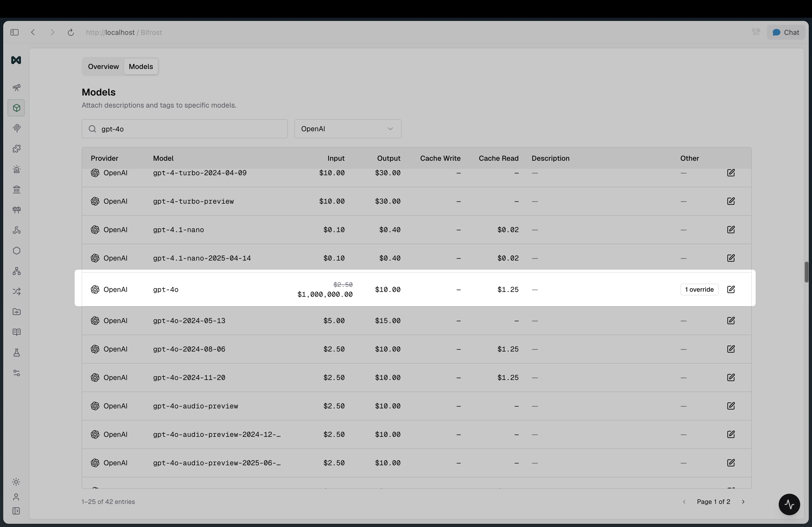Open the activity pulse floating button
Image resolution: width=812 pixels, height=527 pixels.
tap(789, 504)
